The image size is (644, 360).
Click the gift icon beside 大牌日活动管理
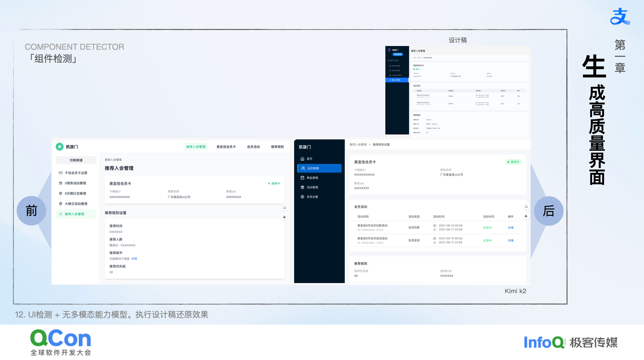pyautogui.click(x=61, y=204)
